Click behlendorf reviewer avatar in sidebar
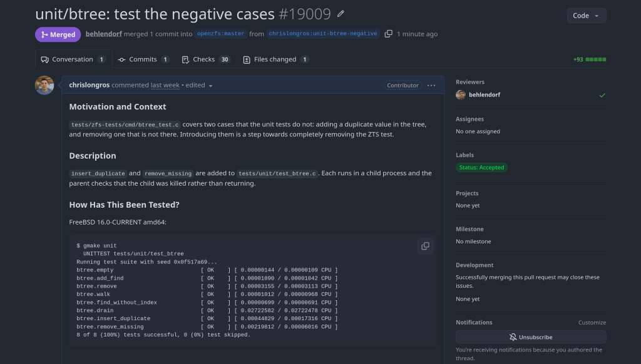The height and width of the screenshot is (364, 641). tap(461, 95)
